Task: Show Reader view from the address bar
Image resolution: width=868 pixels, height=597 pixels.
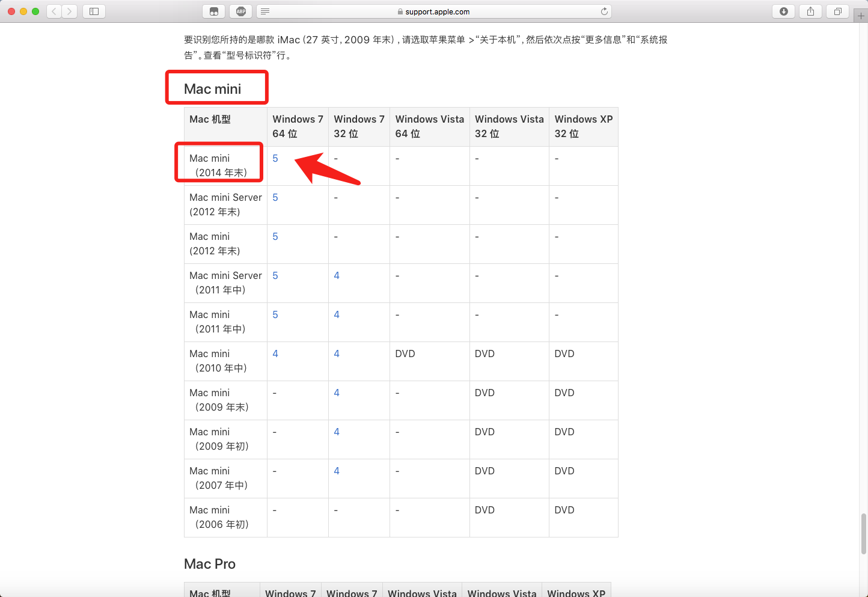Action: [x=265, y=11]
